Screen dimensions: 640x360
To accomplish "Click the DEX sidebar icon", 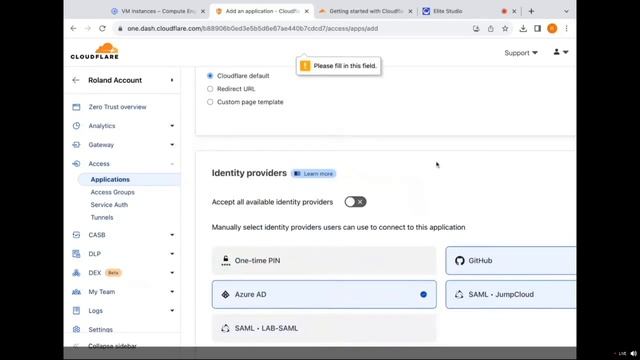I will pyautogui.click(x=76, y=273).
